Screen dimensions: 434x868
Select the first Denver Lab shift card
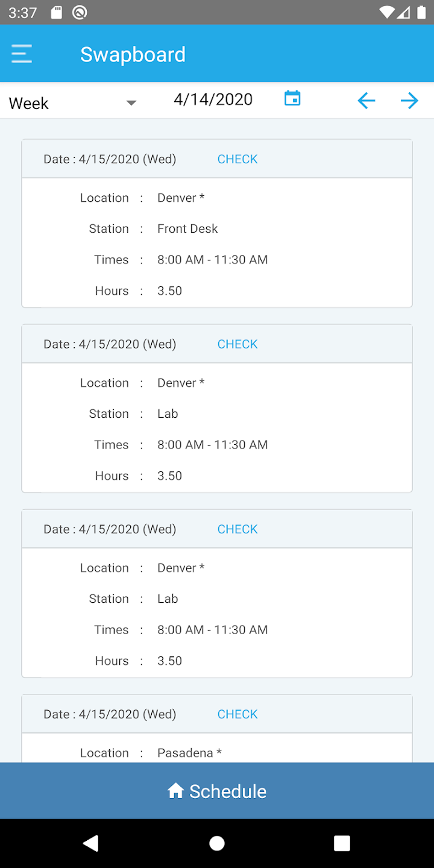pos(217,429)
